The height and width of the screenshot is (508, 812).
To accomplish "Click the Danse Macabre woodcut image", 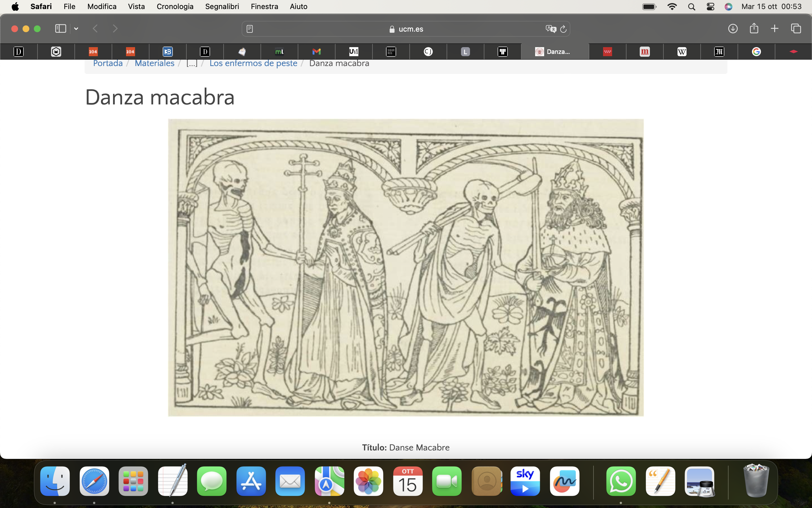I will click(x=406, y=268).
